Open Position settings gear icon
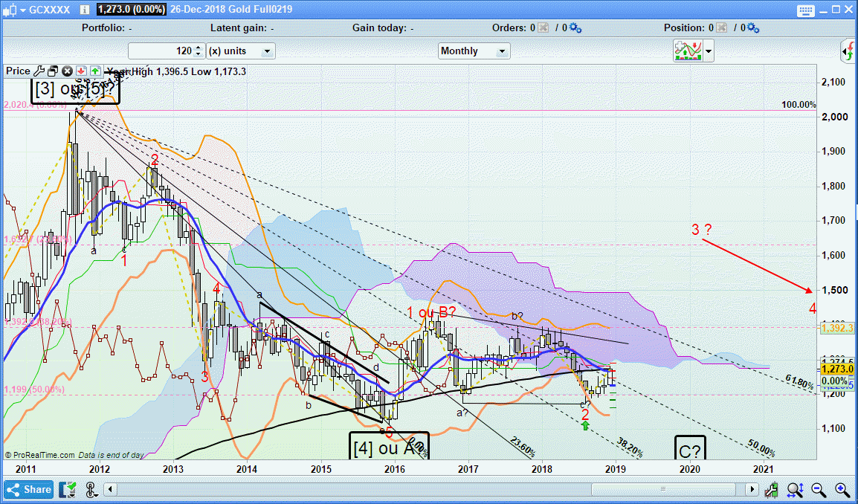The image size is (858, 504). point(753,28)
